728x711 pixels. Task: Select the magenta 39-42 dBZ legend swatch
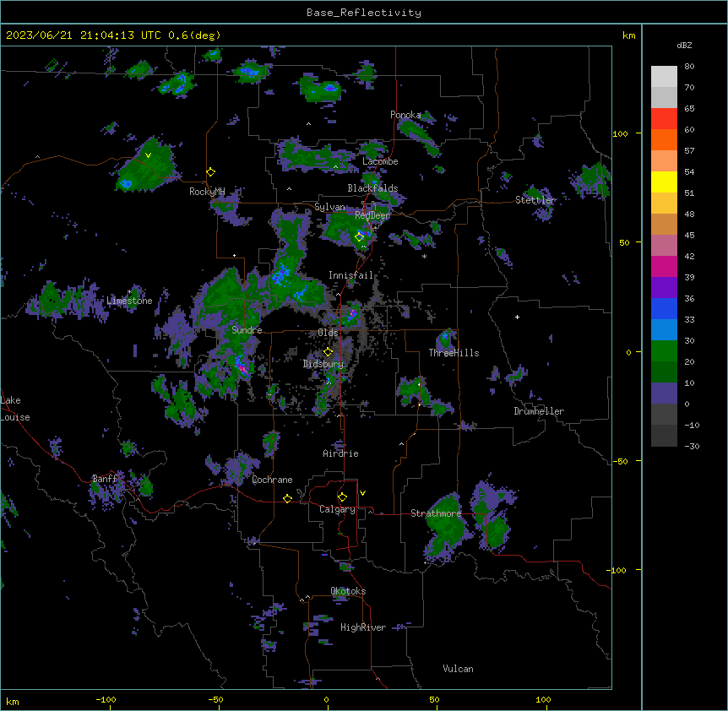click(664, 266)
